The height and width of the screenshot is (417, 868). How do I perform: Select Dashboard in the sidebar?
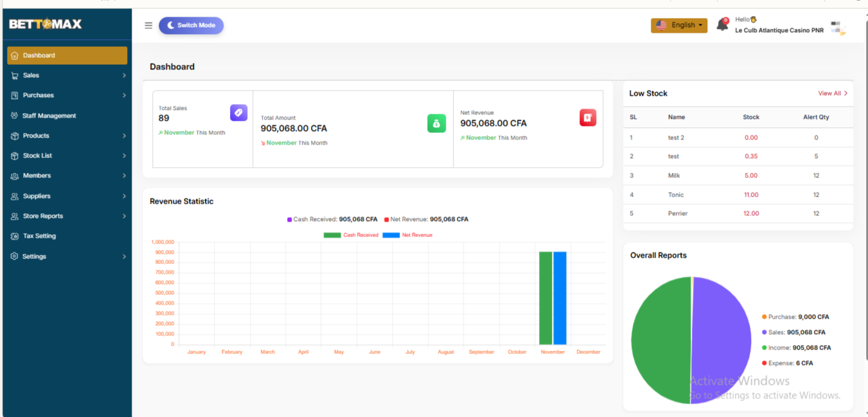coord(67,55)
